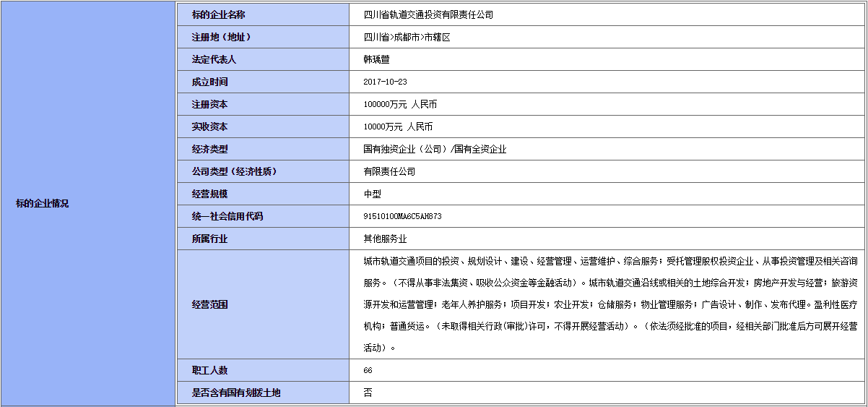Click the 标的企业情况 section header cell
This screenshot has width=868, height=407.
87,203
